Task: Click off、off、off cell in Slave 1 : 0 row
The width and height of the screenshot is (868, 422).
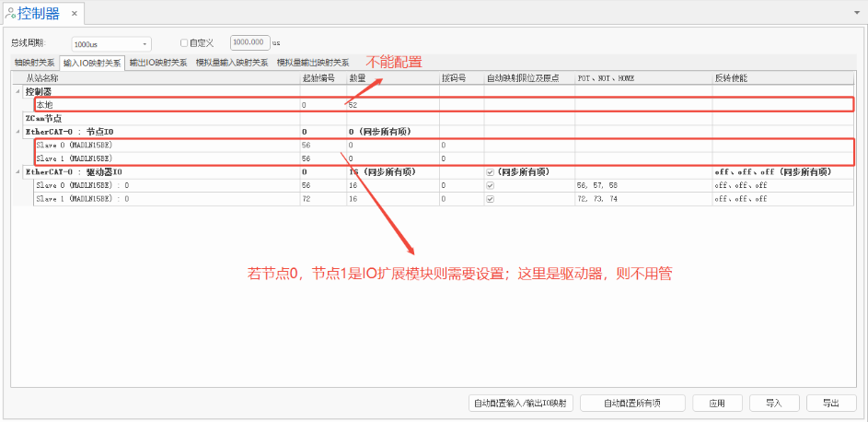Action: point(784,199)
